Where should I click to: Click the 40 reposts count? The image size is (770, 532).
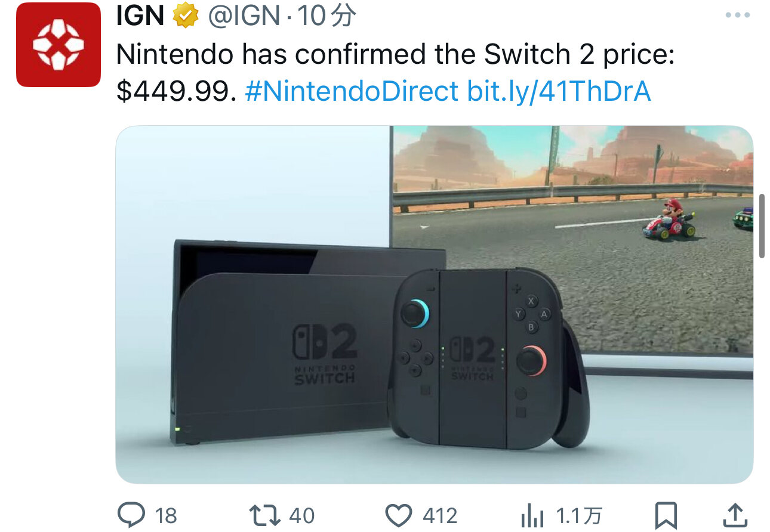pos(302,515)
